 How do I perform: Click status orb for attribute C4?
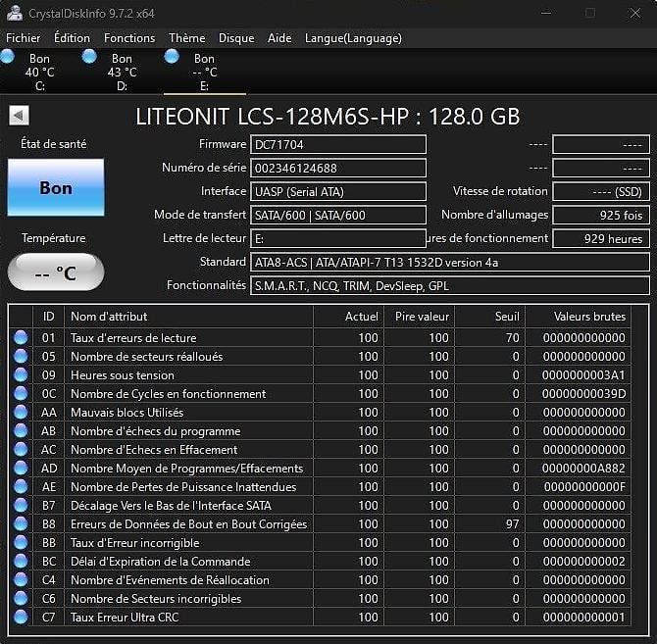pyautogui.click(x=21, y=580)
